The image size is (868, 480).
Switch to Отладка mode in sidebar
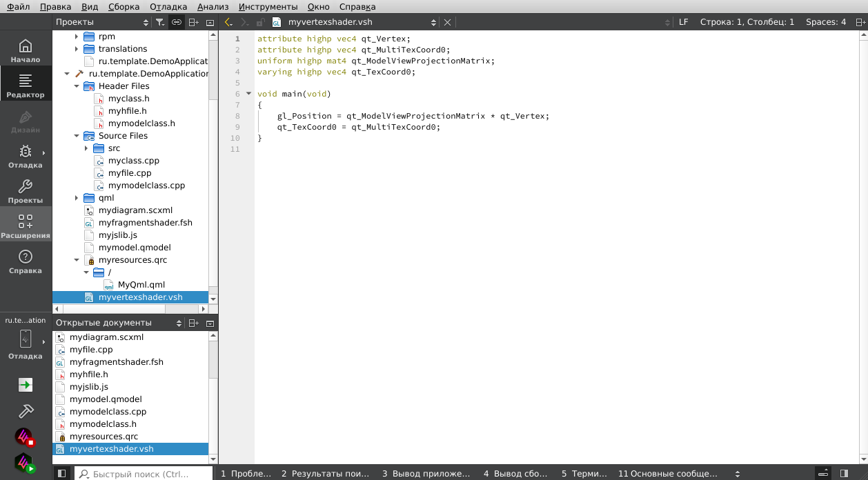26,156
